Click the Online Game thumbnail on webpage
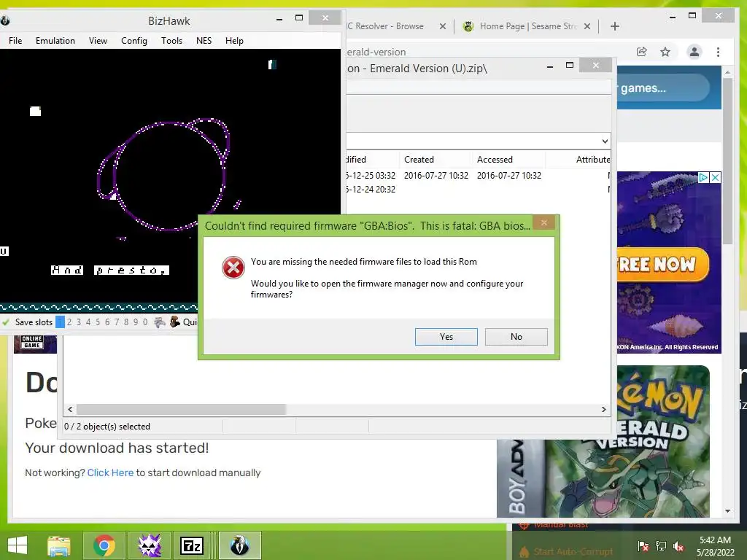This screenshot has height=560, width=747. 35,344
